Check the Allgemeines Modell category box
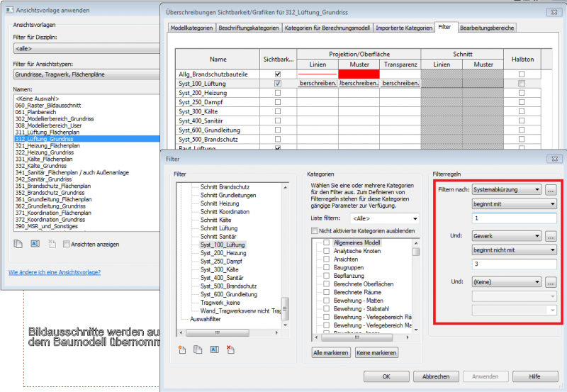This screenshot has width=567, height=392. tap(326, 243)
